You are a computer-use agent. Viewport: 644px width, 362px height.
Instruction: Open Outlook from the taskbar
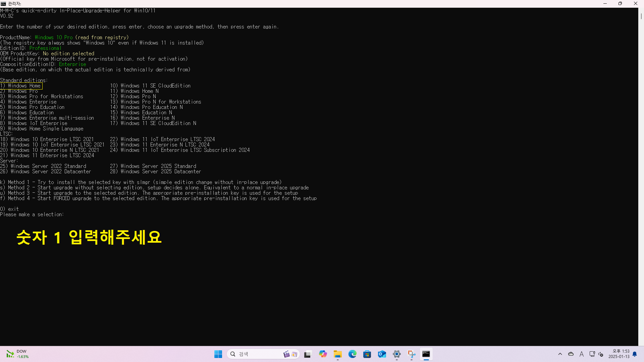tap(382, 354)
